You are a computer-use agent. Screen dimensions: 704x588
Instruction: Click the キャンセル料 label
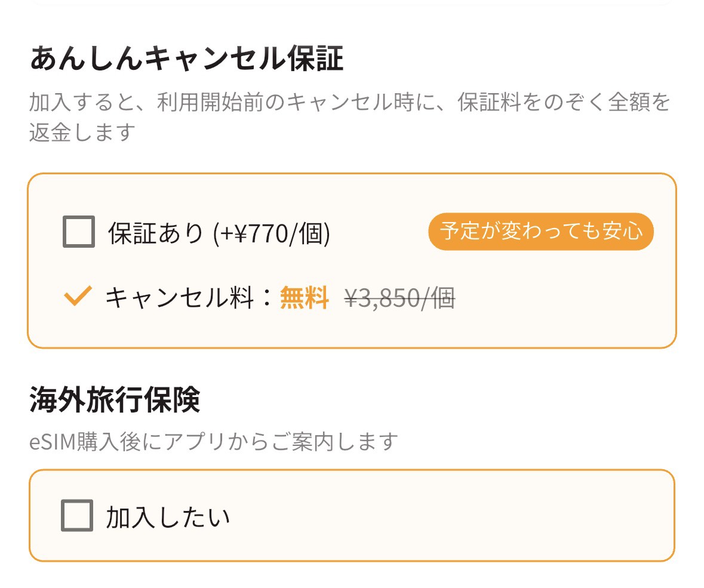tap(179, 297)
